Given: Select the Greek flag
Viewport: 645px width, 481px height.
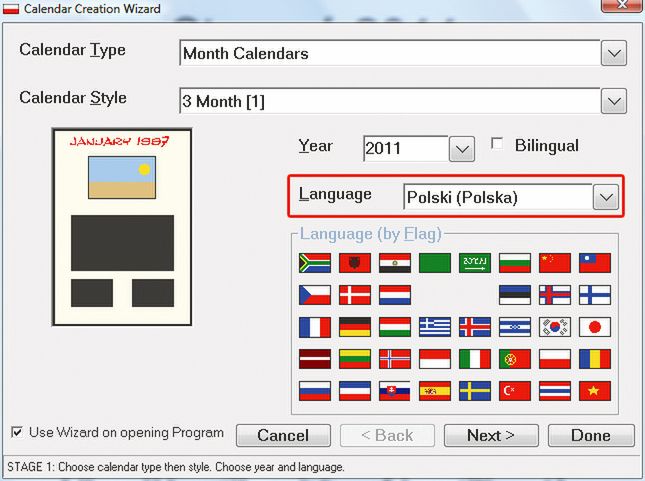Looking at the screenshot, I should (x=435, y=327).
